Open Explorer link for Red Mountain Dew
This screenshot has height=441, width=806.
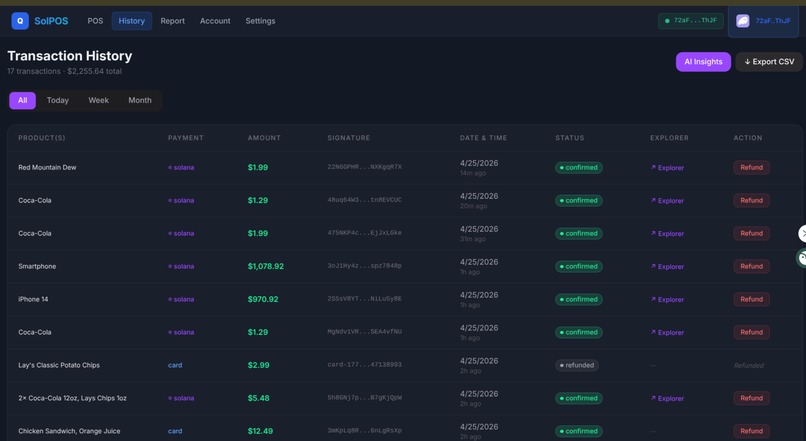click(x=667, y=168)
